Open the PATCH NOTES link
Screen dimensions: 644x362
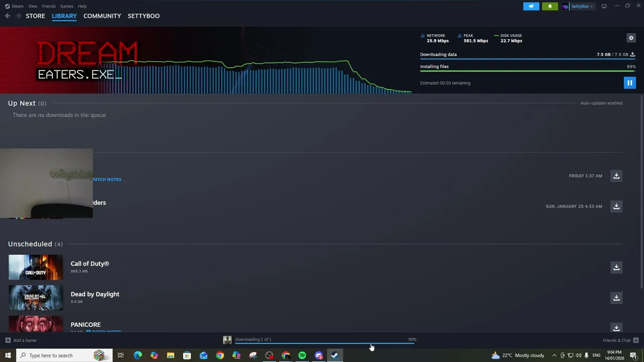[107, 179]
